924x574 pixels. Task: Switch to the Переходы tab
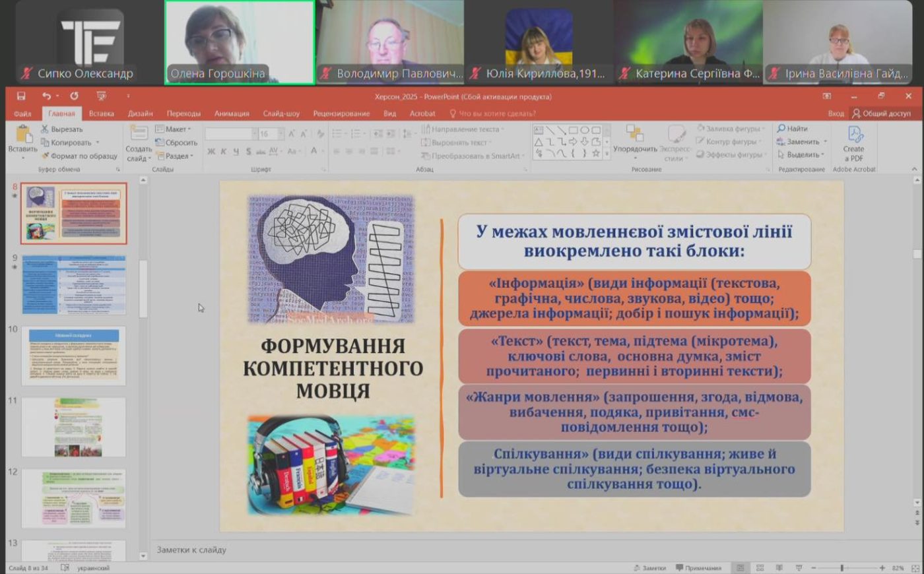pyautogui.click(x=183, y=113)
